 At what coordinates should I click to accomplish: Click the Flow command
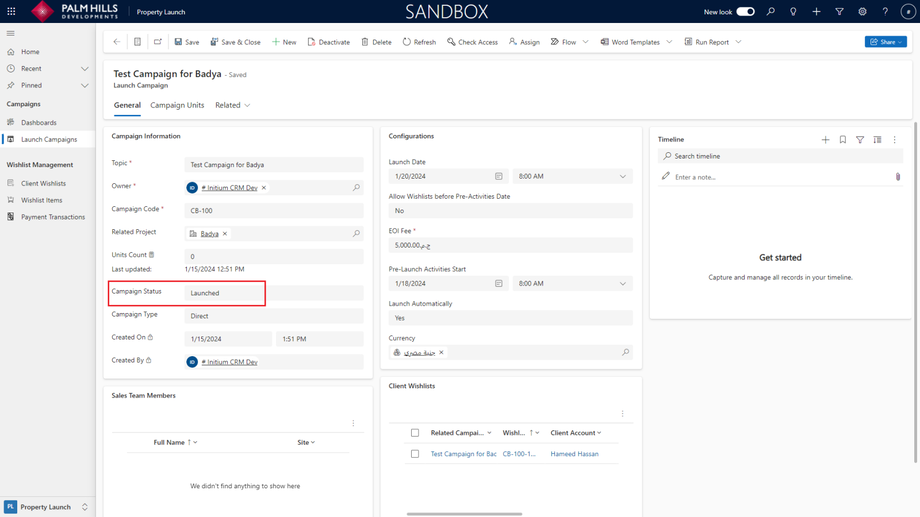click(563, 42)
